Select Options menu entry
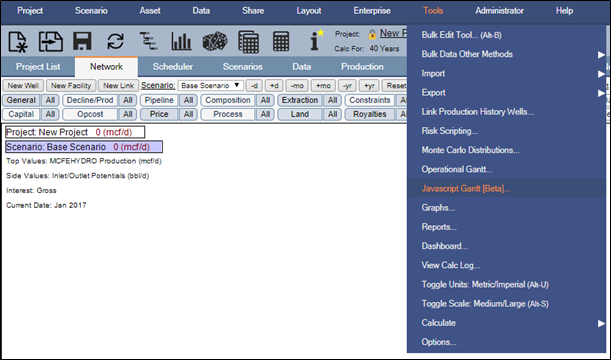611x360 pixels. (x=507, y=342)
